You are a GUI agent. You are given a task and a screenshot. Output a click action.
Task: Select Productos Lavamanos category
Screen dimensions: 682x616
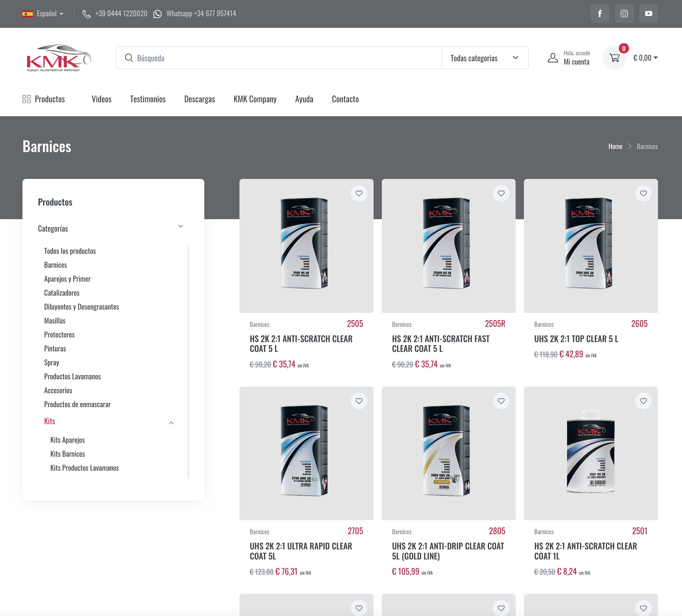(72, 376)
